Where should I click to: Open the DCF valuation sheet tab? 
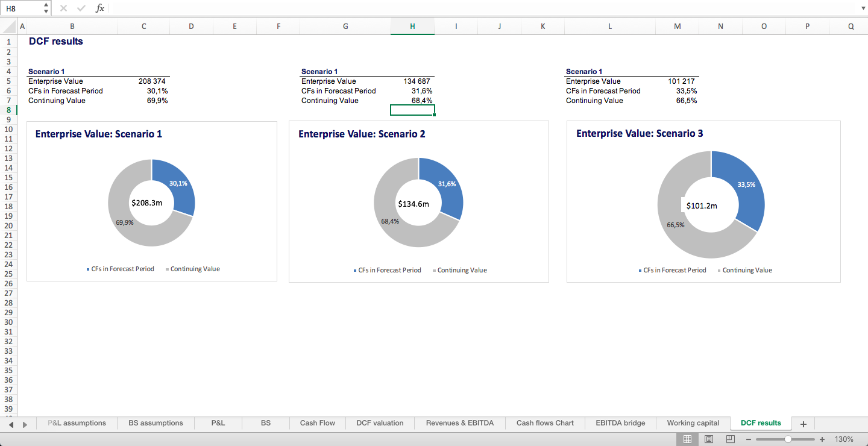[x=380, y=423]
